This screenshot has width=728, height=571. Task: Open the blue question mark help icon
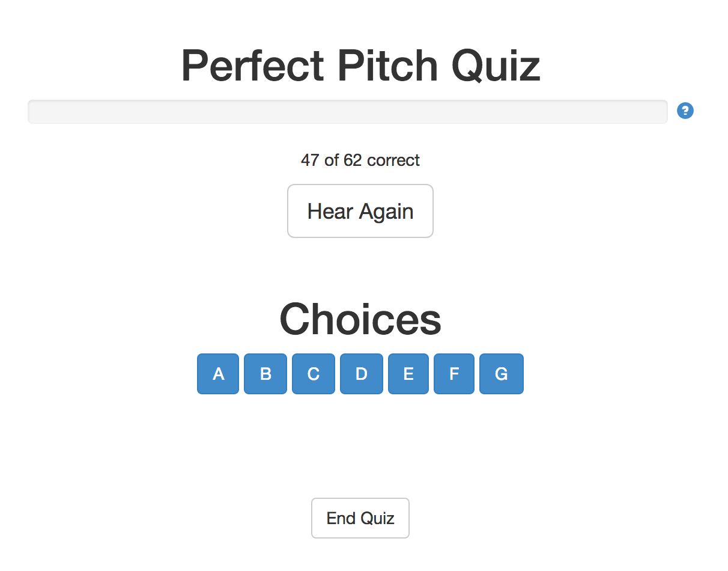click(685, 111)
